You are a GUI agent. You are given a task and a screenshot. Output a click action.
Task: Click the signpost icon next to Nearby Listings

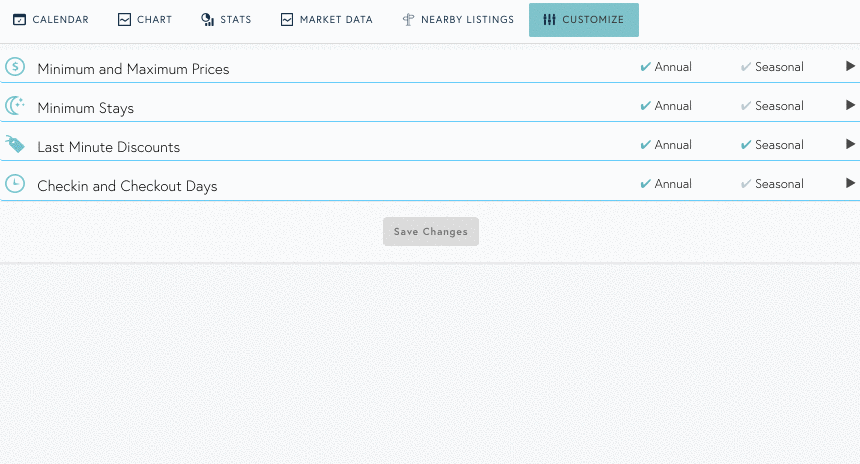click(408, 20)
